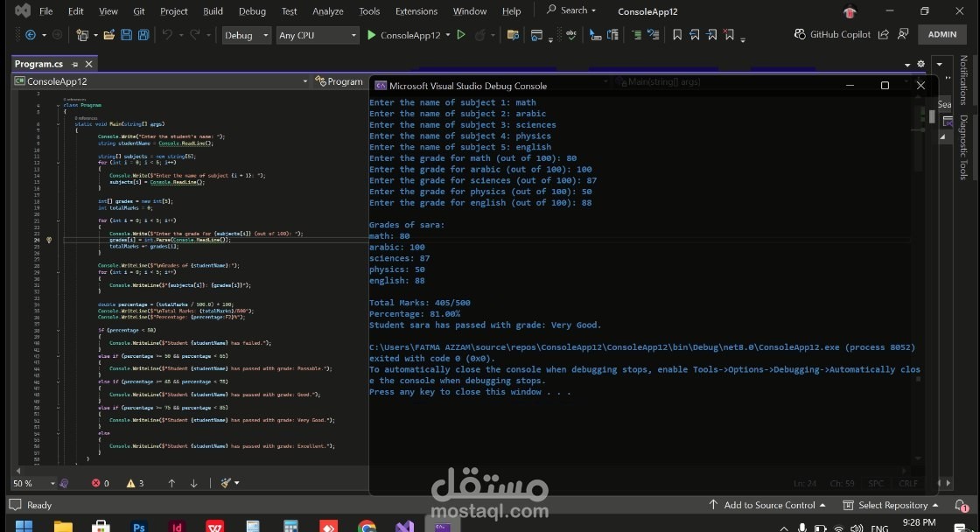980x532 pixels.
Task: Open the File menu
Action: [45, 11]
